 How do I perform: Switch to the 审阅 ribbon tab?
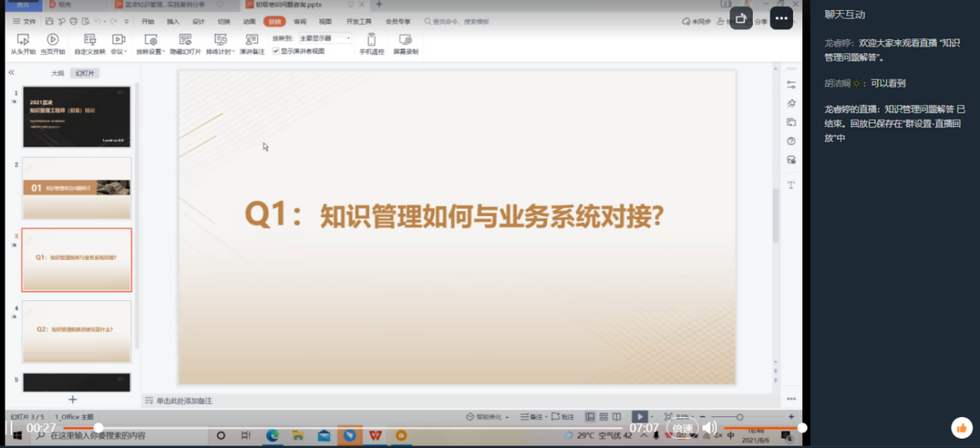click(x=301, y=21)
